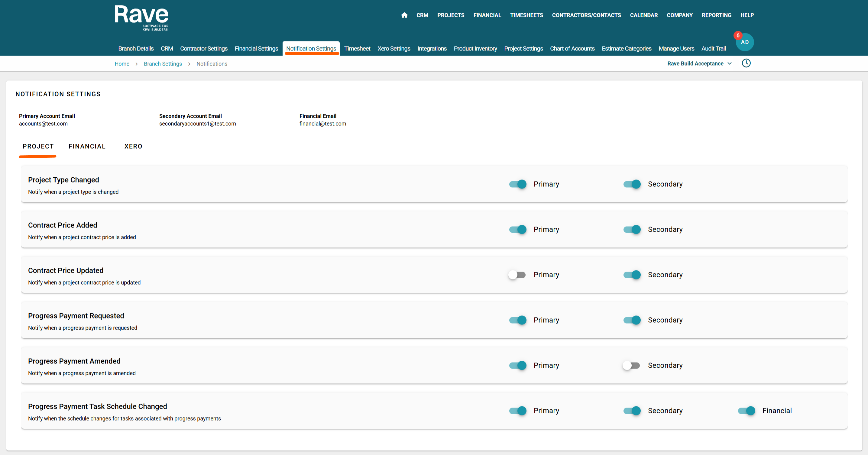Expand the Rave Build Acceptance branch dropdown

click(700, 64)
